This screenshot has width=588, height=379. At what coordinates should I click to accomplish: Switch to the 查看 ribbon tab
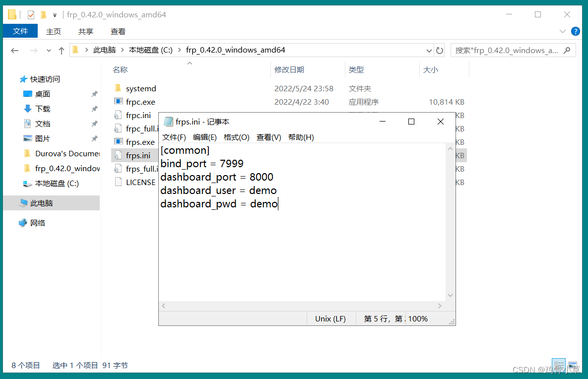(118, 31)
